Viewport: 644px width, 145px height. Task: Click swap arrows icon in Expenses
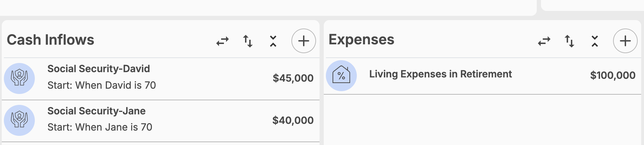(x=544, y=41)
